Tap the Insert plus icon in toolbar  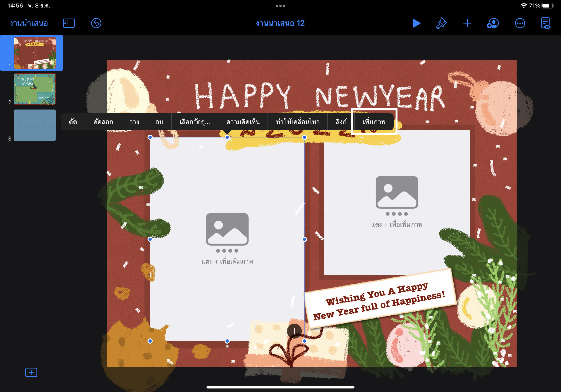click(467, 23)
